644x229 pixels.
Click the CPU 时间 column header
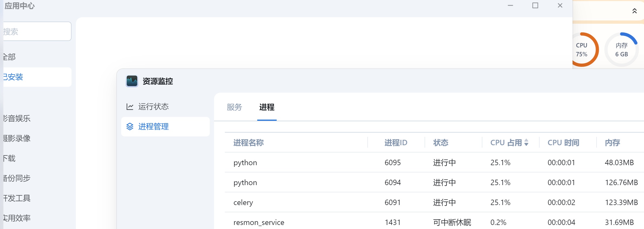point(563,143)
